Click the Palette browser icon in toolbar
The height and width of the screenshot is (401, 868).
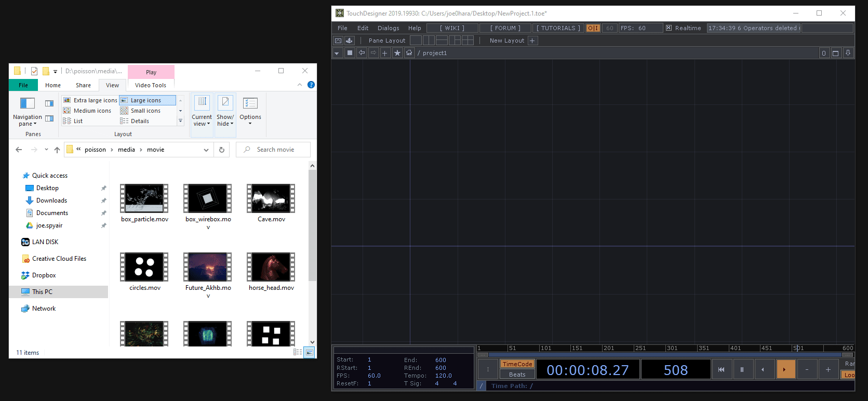[350, 41]
